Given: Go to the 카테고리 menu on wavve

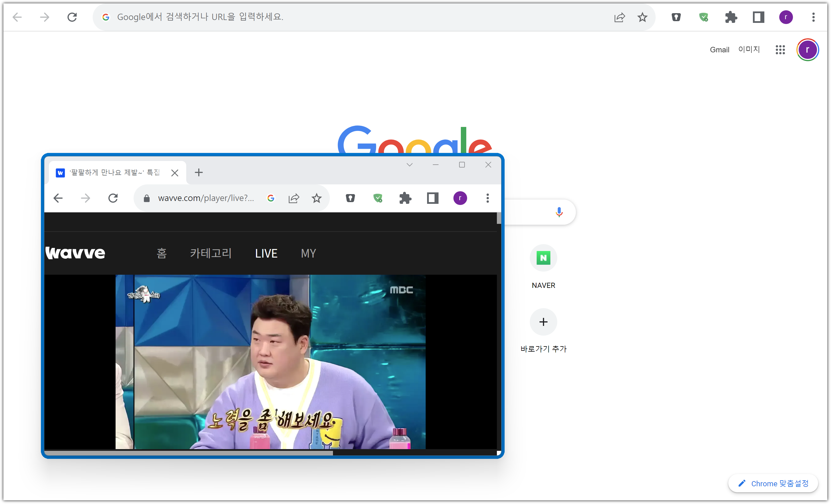Looking at the screenshot, I should 211,254.
